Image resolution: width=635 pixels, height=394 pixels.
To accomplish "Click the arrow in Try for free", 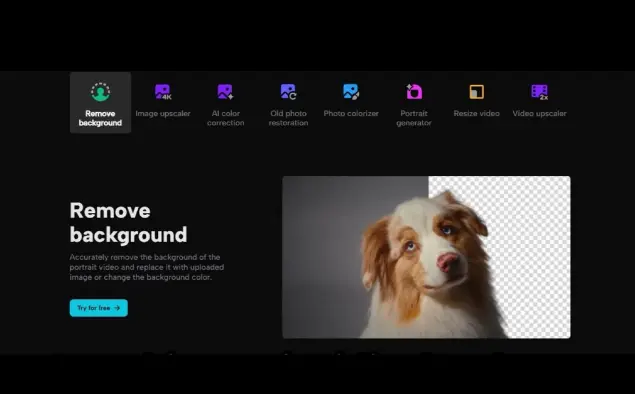I will pyautogui.click(x=117, y=308).
